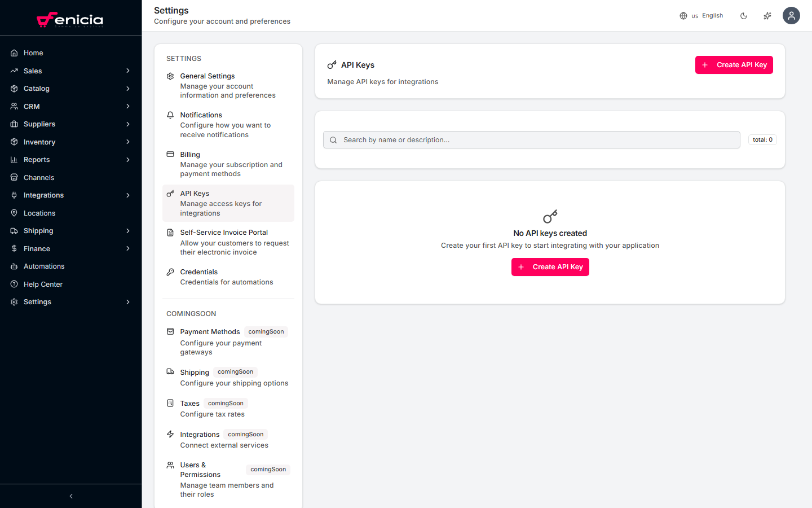Collapse the left sidebar with the arrow

pyautogui.click(x=70, y=496)
